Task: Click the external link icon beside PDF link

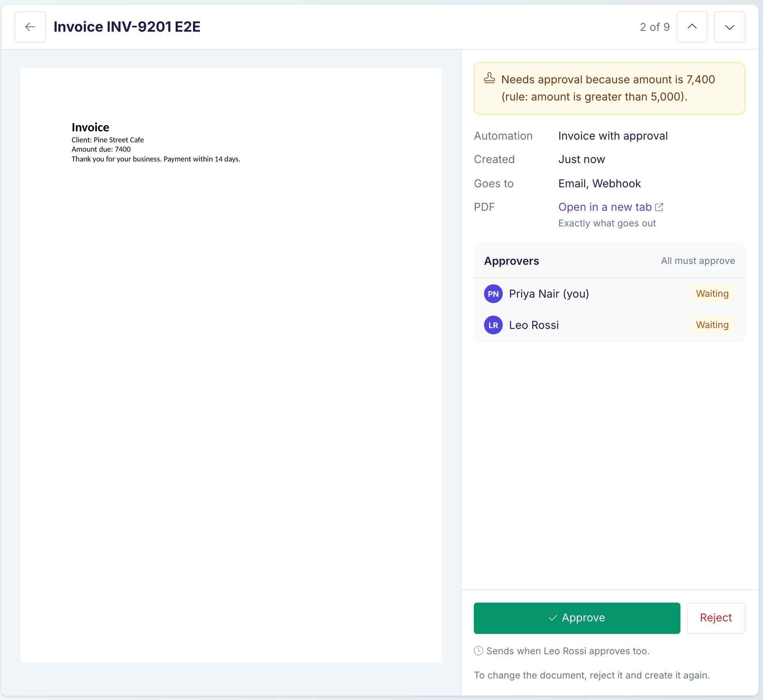Action: (x=659, y=207)
